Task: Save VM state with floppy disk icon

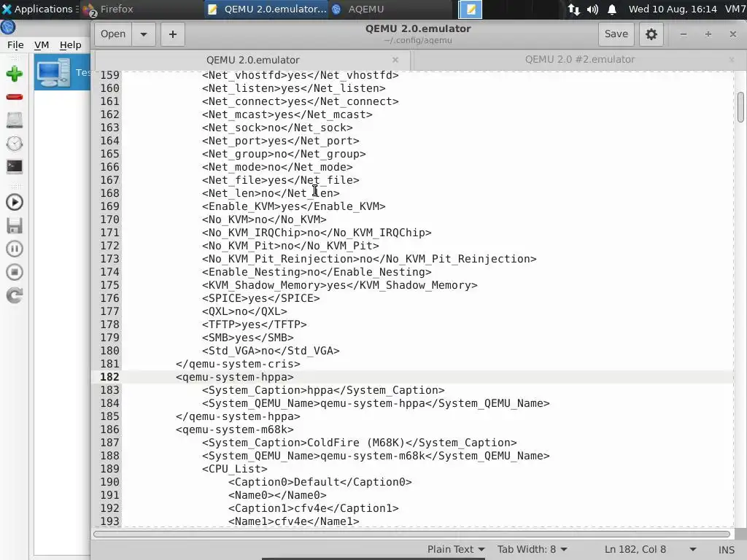Action: coord(15,226)
